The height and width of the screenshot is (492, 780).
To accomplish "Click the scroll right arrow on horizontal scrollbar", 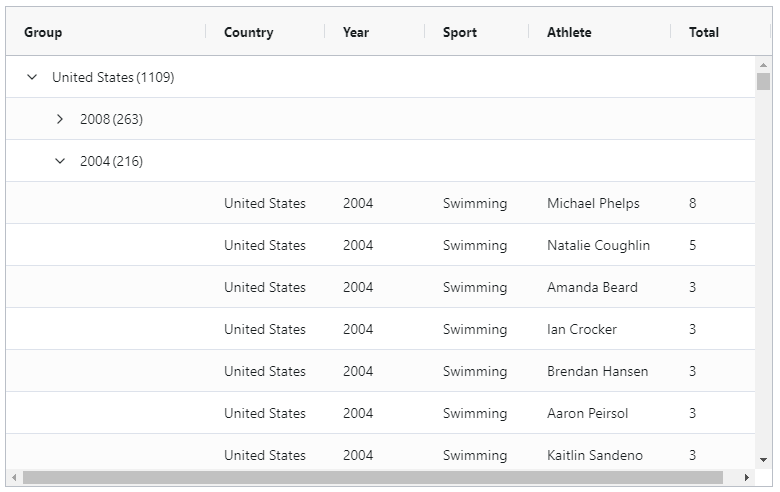I will [x=746, y=478].
